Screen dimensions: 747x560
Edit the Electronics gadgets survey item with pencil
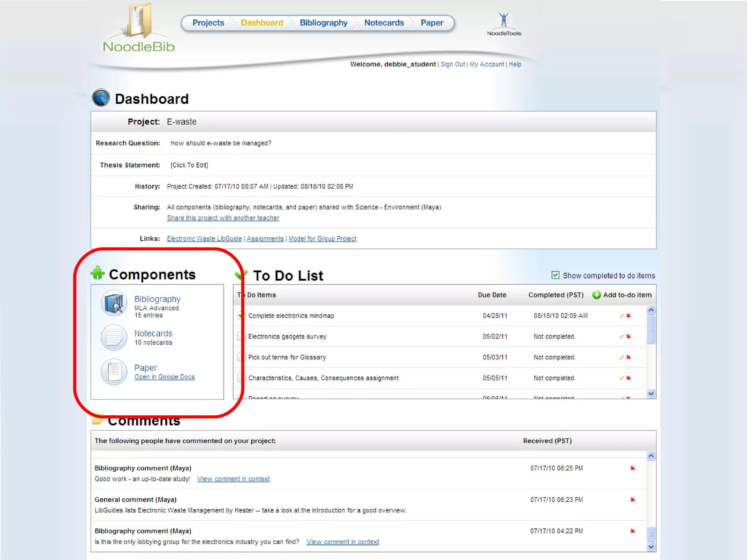[622, 337]
